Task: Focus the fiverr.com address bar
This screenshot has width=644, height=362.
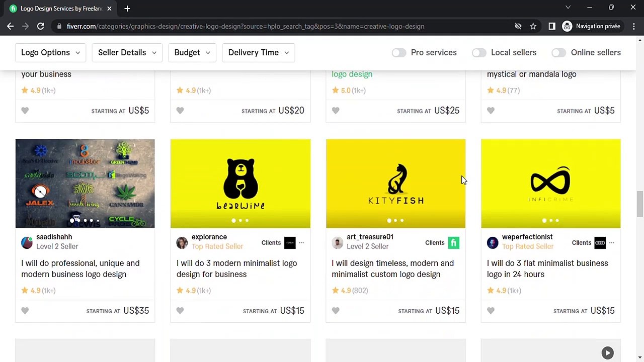Action: tap(282, 26)
